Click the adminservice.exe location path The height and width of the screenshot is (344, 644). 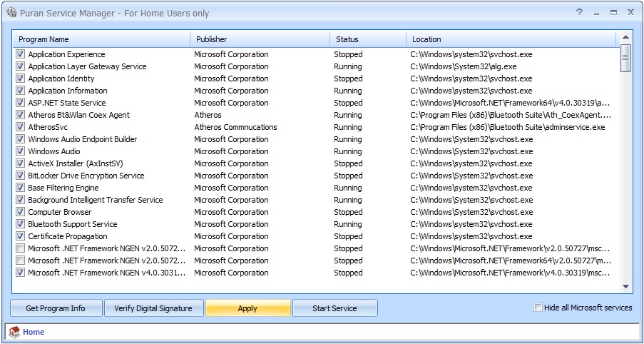[x=508, y=127]
